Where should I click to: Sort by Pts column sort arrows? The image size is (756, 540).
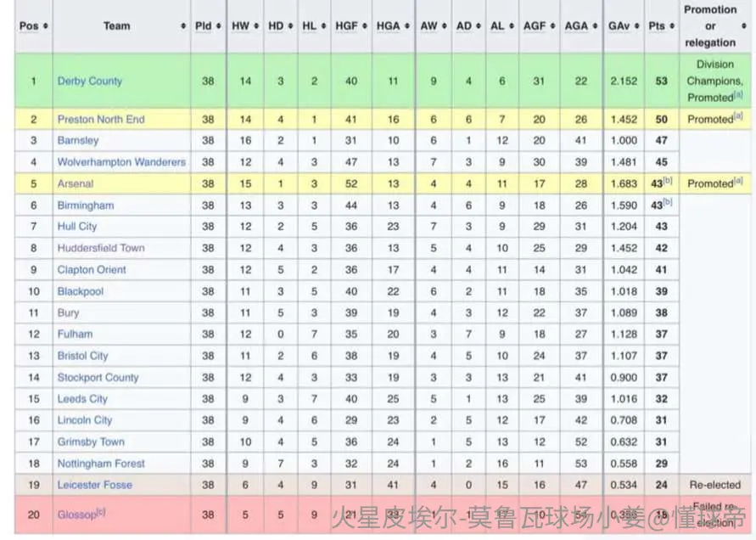click(x=672, y=26)
